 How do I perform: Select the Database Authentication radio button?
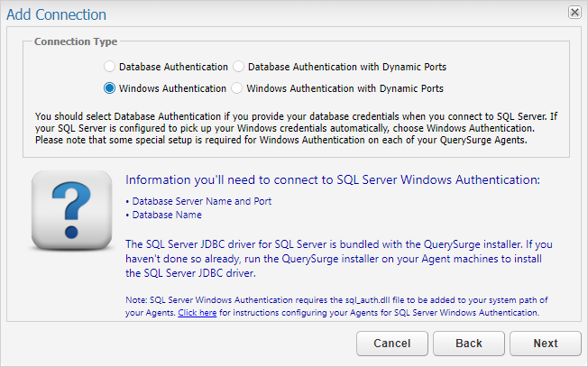109,67
